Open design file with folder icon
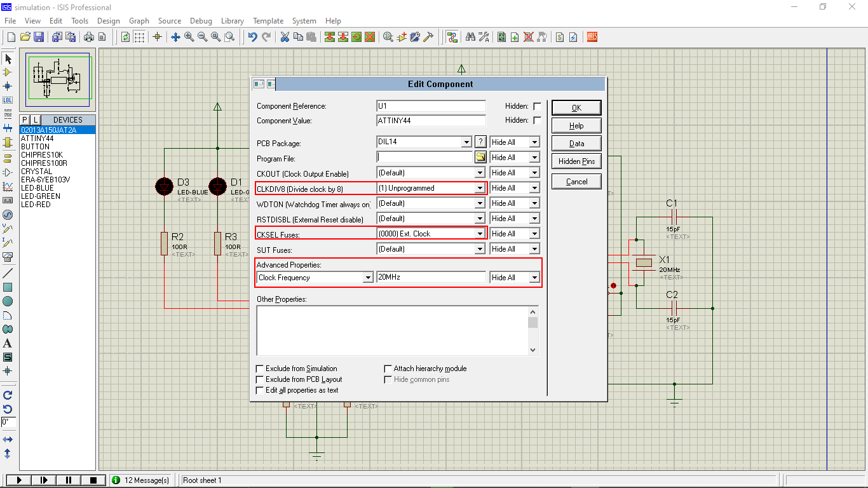 (25, 37)
